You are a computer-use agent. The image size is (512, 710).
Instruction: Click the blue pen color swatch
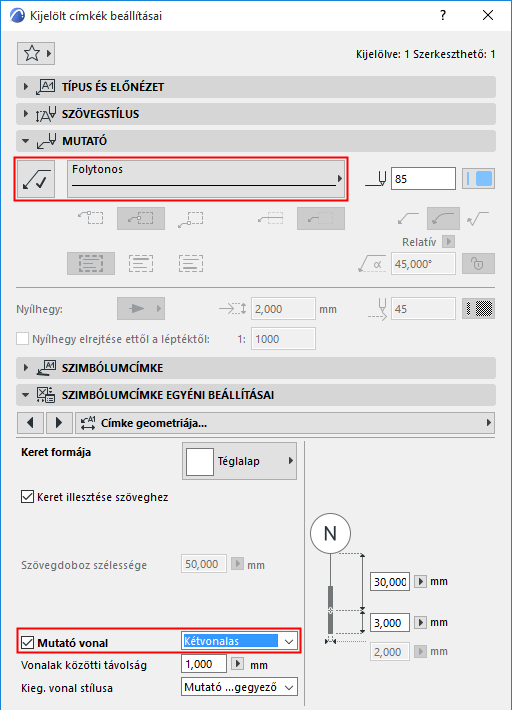479,179
